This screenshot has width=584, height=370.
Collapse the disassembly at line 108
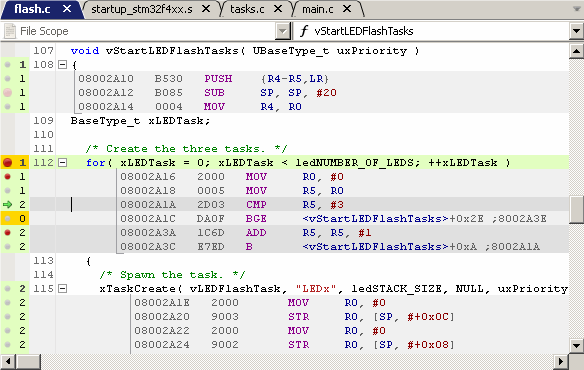(63, 65)
